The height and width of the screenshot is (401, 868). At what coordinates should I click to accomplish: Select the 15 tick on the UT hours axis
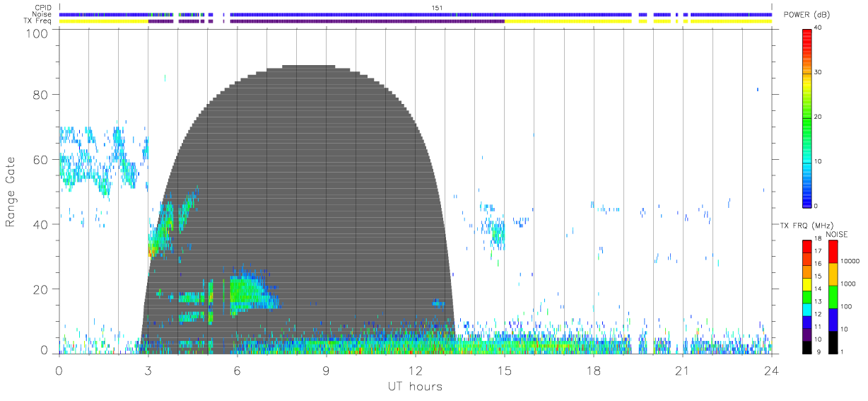tap(504, 370)
